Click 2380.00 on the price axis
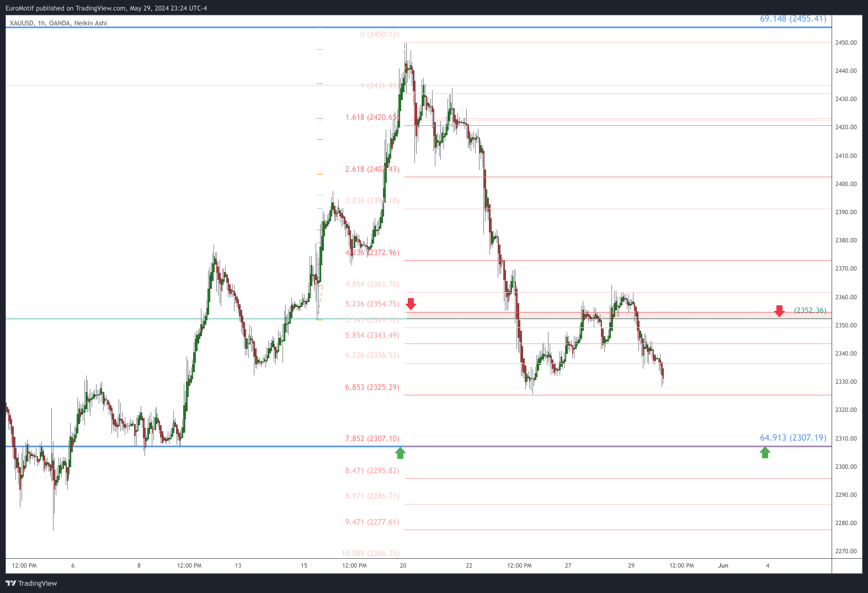The image size is (868, 593). [846, 240]
